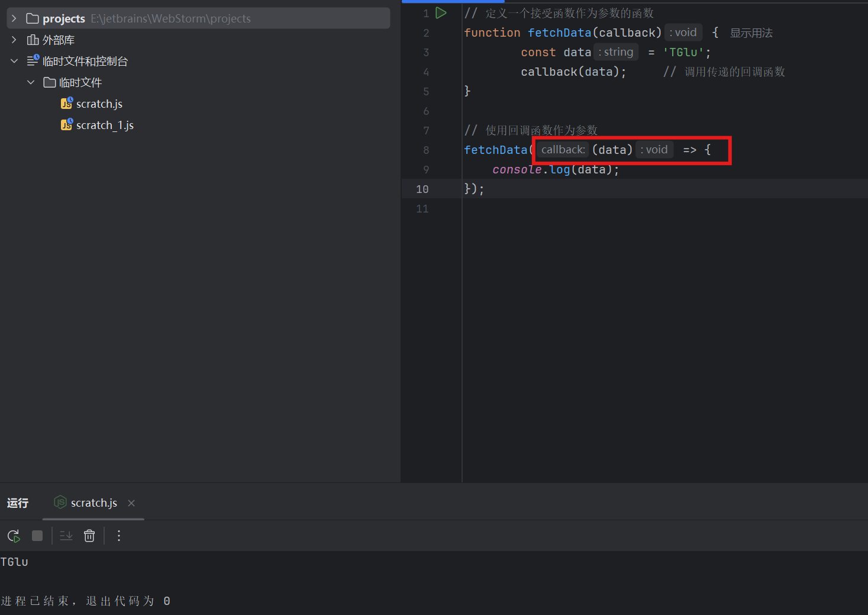The width and height of the screenshot is (868, 615).
Task: Click the JS file icon of scratch_1.js
Action: (x=67, y=124)
